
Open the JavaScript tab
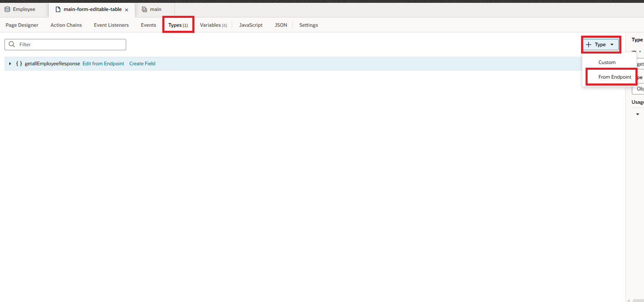pos(251,25)
